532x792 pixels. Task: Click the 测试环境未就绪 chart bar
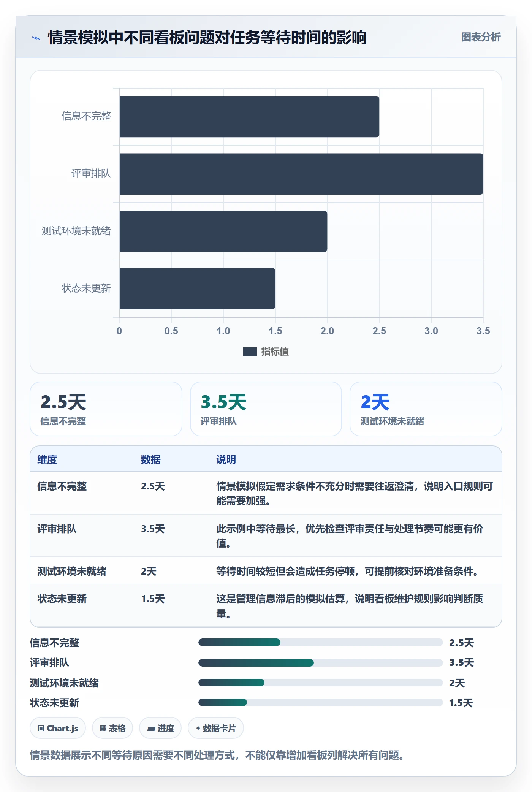(223, 231)
